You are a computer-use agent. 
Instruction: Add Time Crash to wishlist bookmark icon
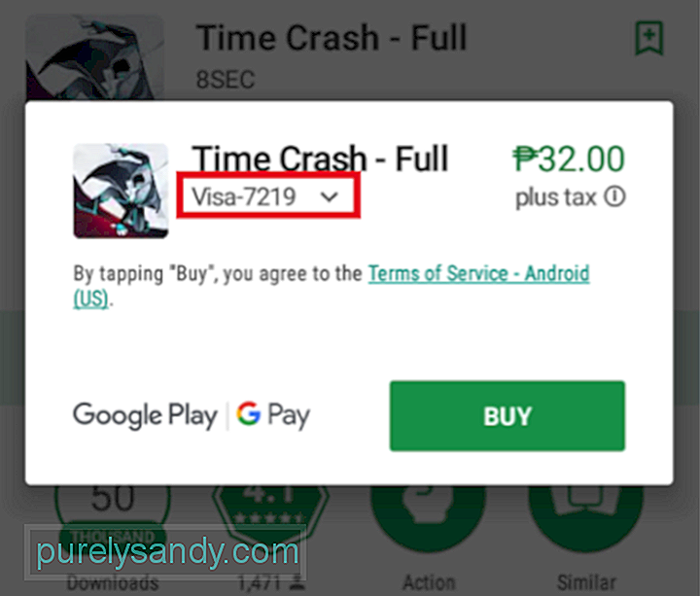click(x=649, y=38)
